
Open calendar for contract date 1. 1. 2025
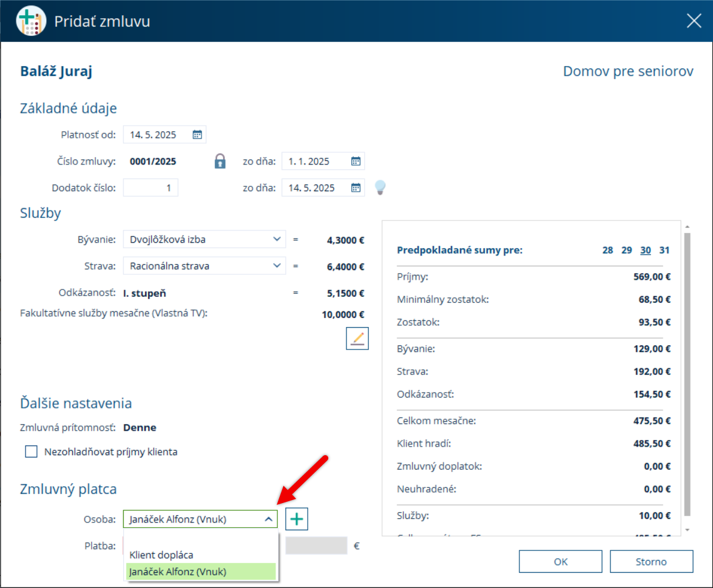tap(356, 161)
